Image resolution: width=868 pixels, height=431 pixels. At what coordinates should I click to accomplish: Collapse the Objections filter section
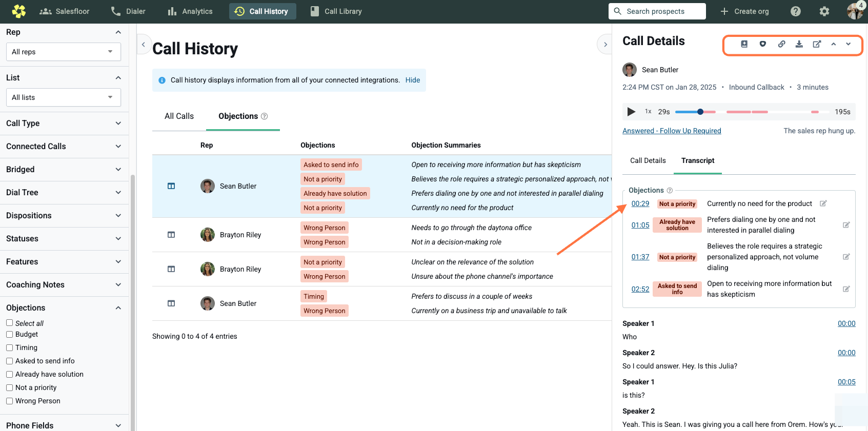(x=64, y=307)
